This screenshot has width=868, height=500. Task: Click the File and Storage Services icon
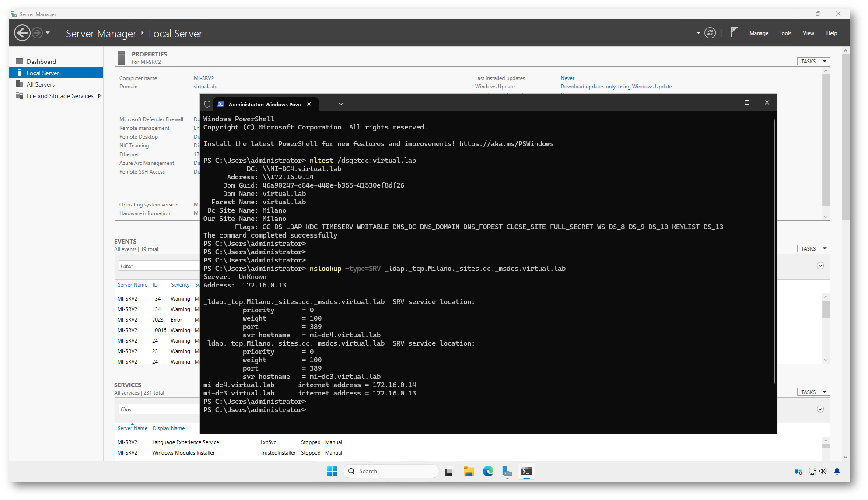(x=20, y=95)
